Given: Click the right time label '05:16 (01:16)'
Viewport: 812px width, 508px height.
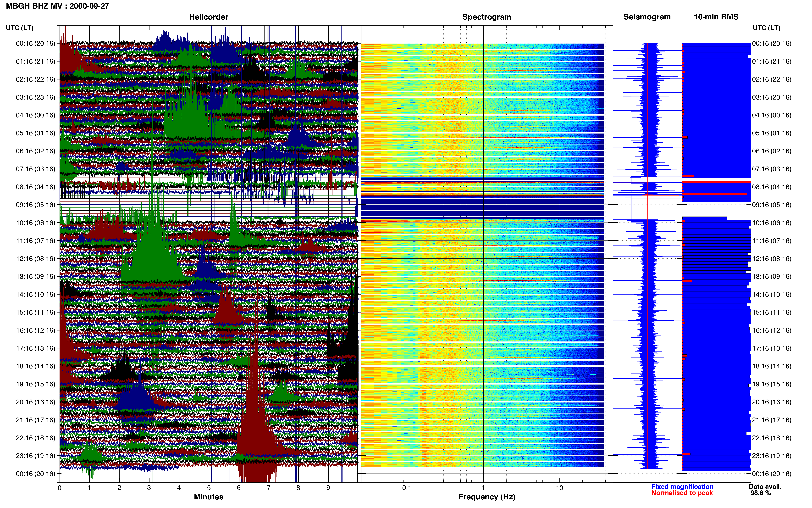Looking at the screenshot, I should point(772,133).
